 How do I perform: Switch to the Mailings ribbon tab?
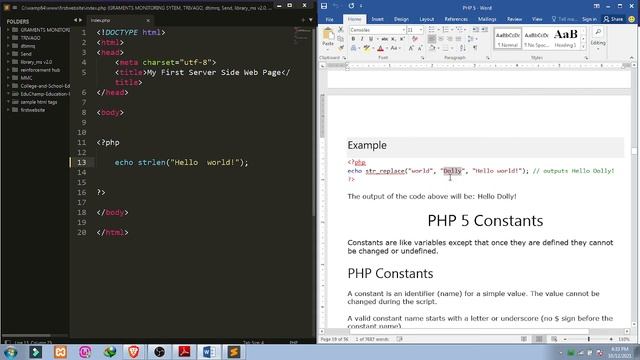pyautogui.click(x=487, y=19)
